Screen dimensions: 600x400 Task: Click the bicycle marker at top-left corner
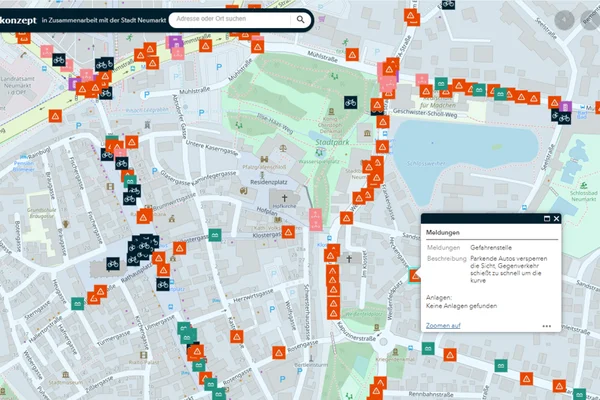(59, 60)
